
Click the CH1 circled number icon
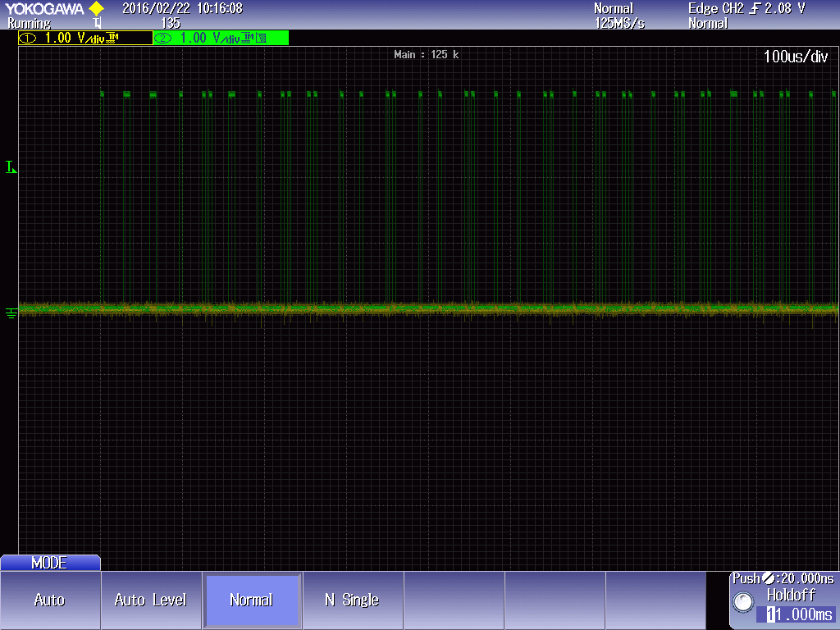point(29,39)
